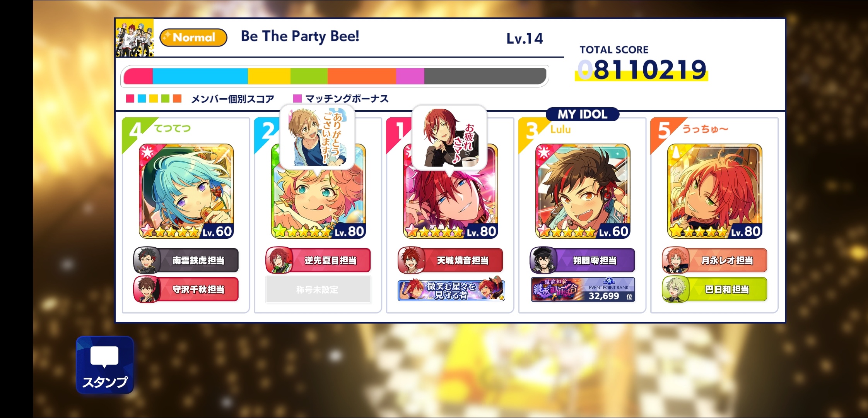Tap Lulu's MY IDOL card
This screenshot has height=418, width=868.
click(583, 191)
